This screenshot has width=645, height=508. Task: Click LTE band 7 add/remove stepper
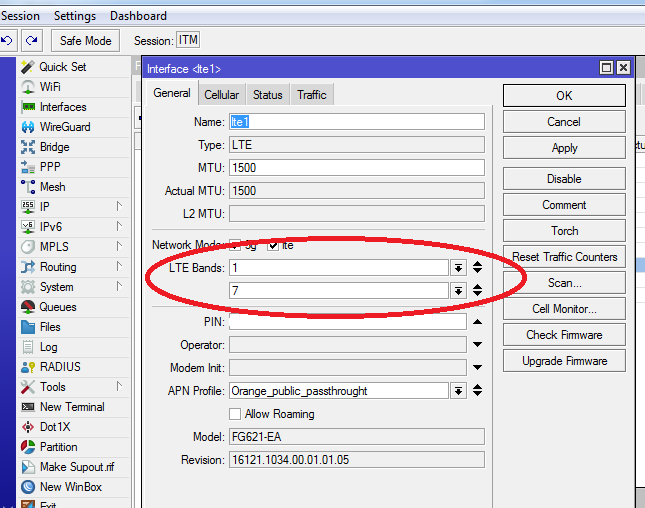coord(477,290)
